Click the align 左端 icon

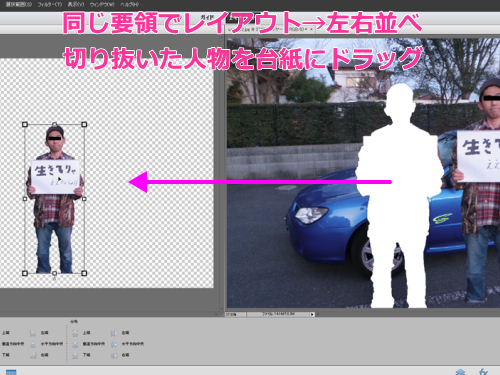click(x=33, y=333)
